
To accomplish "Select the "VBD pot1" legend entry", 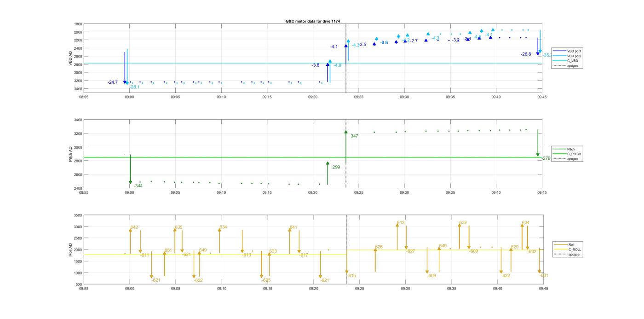I will click(x=568, y=51).
